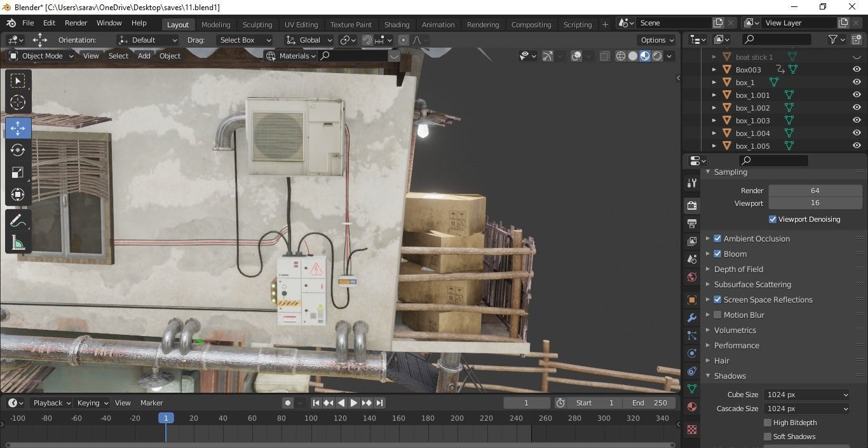Image resolution: width=868 pixels, height=448 pixels.
Task: Expand the Depth of Field panel
Action: coord(738,269)
